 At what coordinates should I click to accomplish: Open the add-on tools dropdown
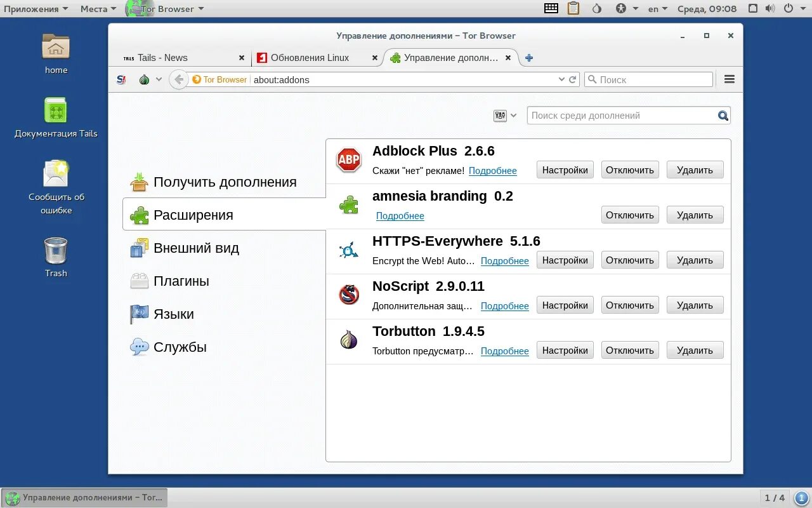click(506, 116)
